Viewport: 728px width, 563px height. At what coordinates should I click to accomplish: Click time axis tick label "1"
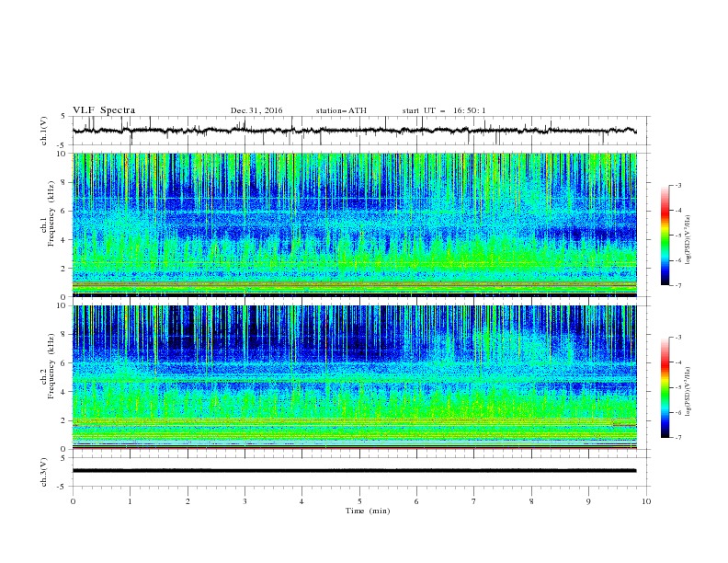pyautogui.click(x=130, y=501)
